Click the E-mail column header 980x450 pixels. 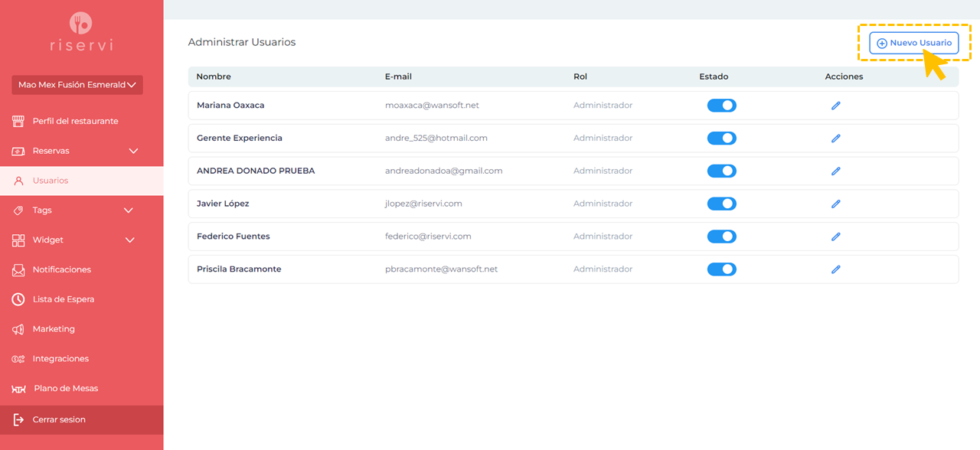click(398, 77)
